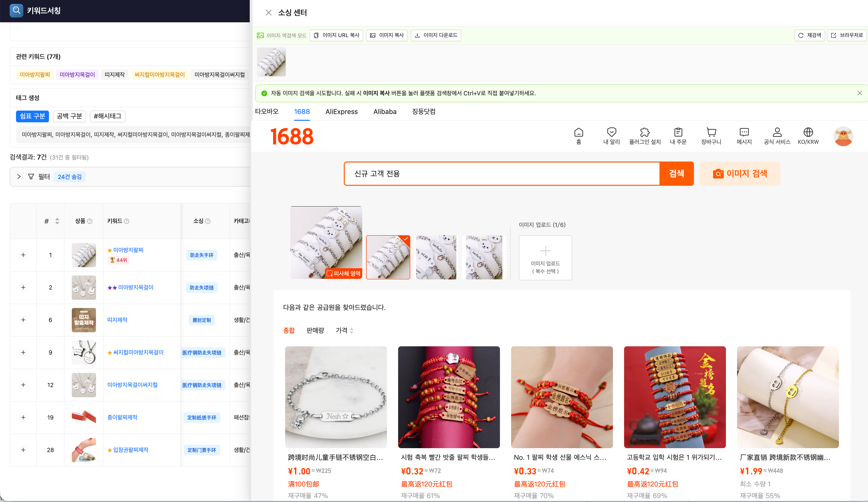The width and height of the screenshot is (868, 502).
Task: Expand row 1 with plus icon
Action: [23, 255]
